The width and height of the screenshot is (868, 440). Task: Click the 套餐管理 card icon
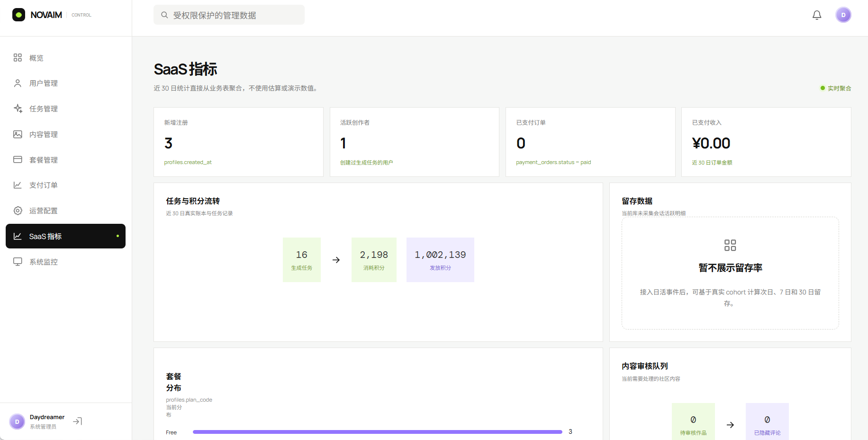[x=18, y=159]
